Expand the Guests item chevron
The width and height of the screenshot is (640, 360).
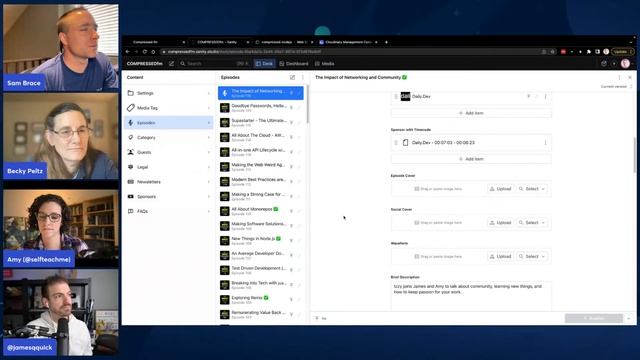(209, 152)
